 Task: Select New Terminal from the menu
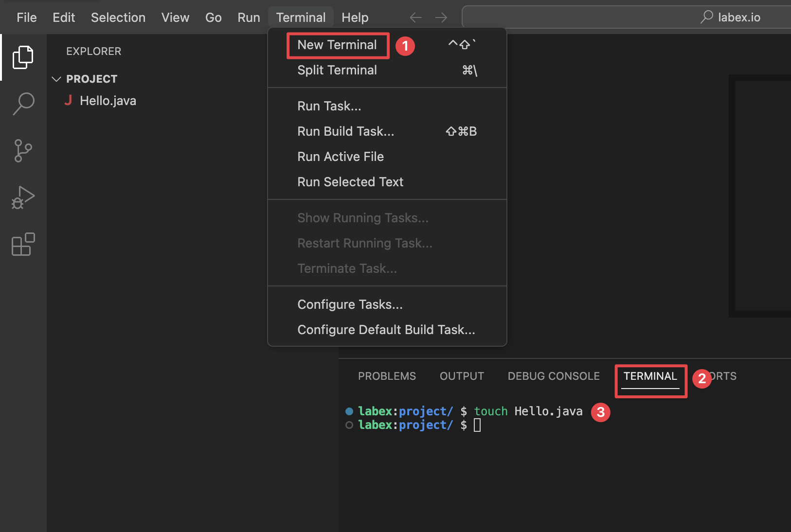(337, 45)
